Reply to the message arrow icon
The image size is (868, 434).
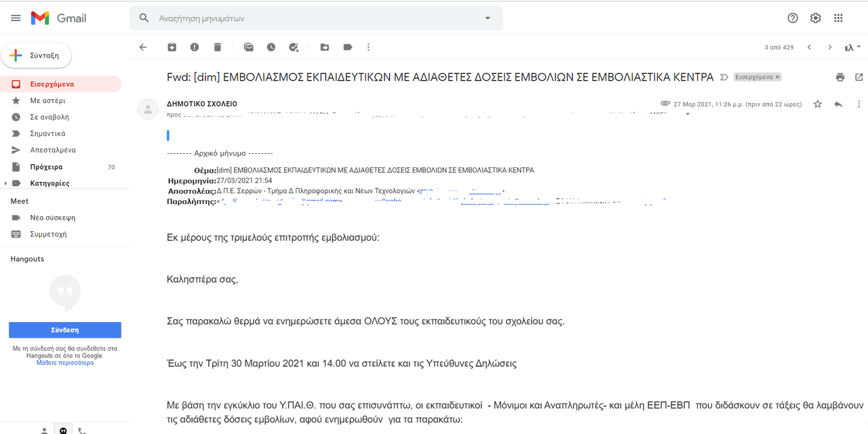[x=838, y=104]
